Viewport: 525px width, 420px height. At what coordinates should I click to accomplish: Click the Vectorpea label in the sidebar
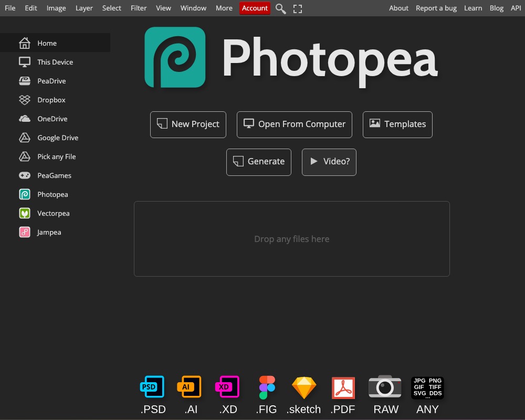[x=54, y=213]
